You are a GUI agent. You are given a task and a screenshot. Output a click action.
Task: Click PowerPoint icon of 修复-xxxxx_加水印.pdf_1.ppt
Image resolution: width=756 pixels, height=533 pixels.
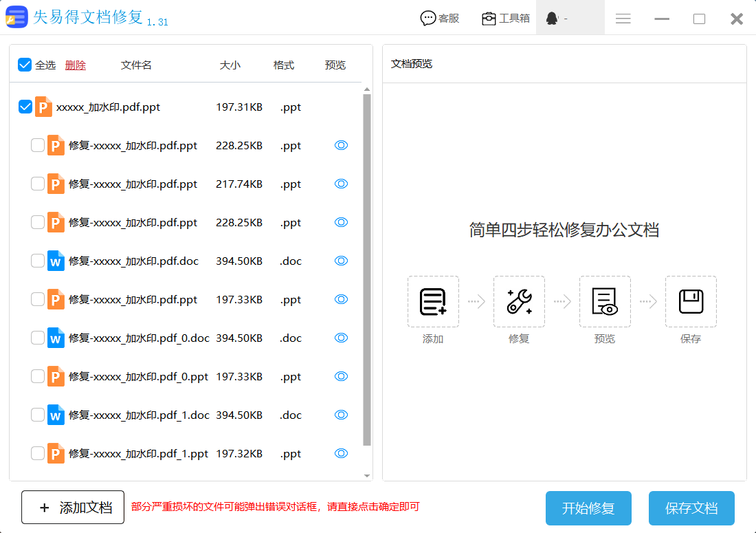(56, 453)
